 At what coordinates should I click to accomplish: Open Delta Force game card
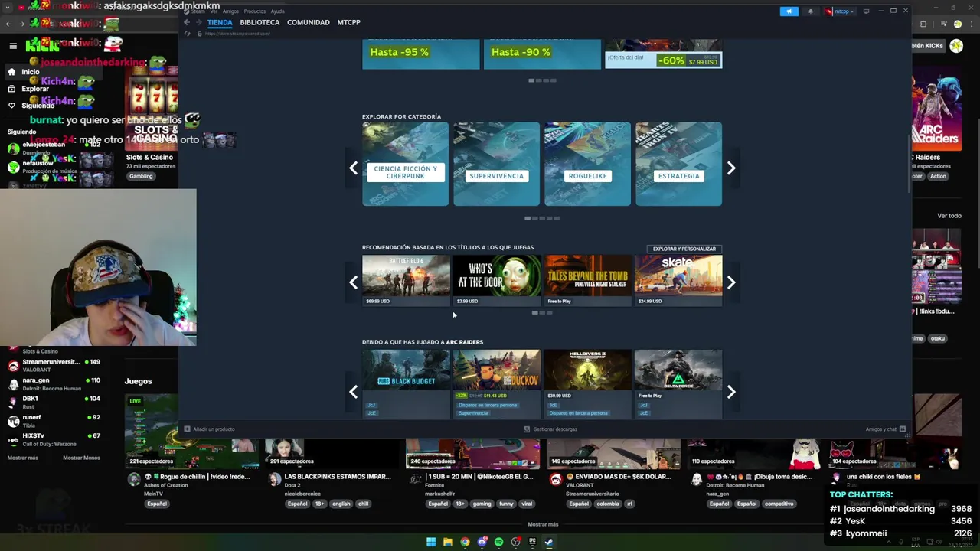click(x=678, y=384)
